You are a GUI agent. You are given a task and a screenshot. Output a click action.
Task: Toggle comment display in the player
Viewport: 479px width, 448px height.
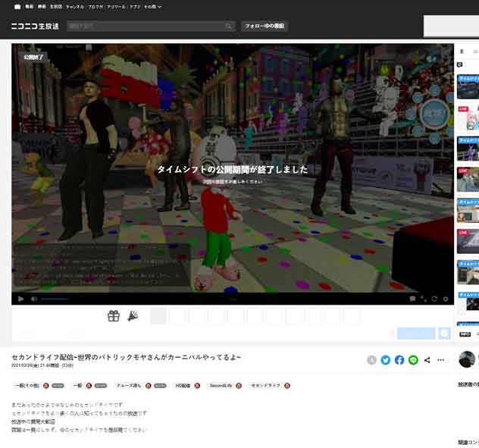pos(412,299)
